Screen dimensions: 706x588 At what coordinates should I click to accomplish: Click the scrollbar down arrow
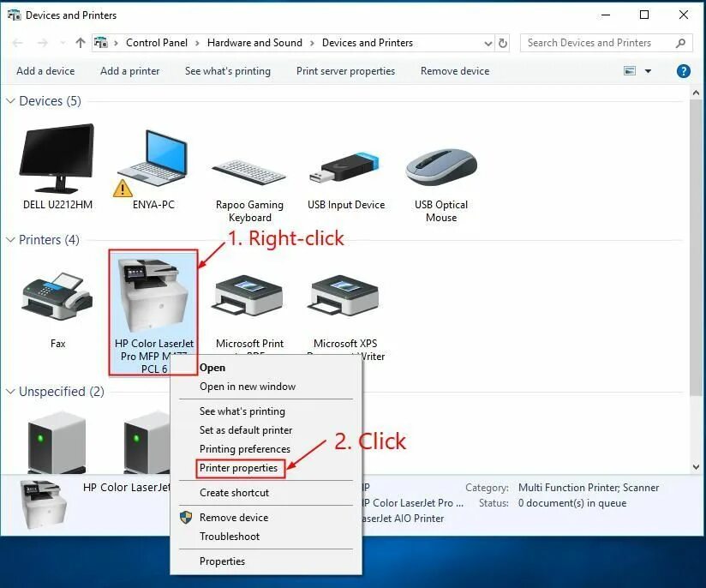pyautogui.click(x=696, y=467)
